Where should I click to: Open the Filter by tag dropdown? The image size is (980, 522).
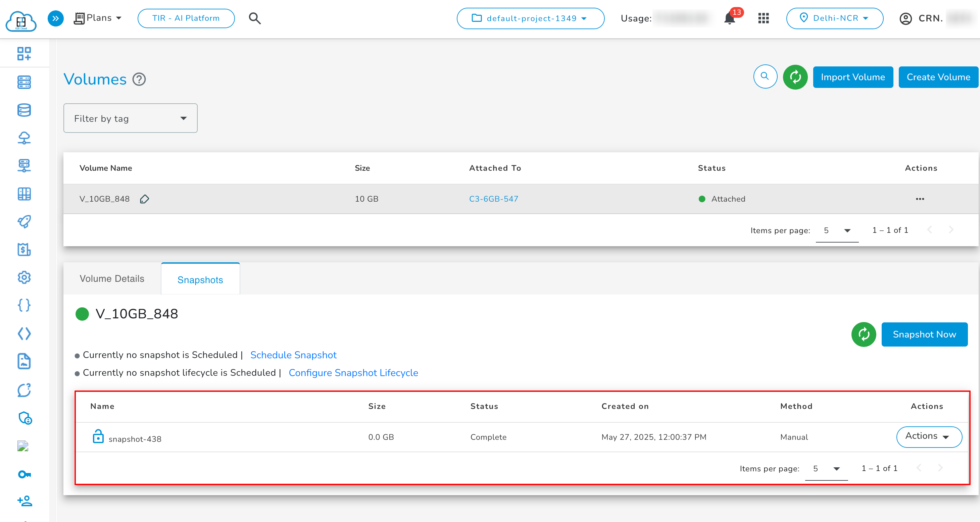point(130,118)
